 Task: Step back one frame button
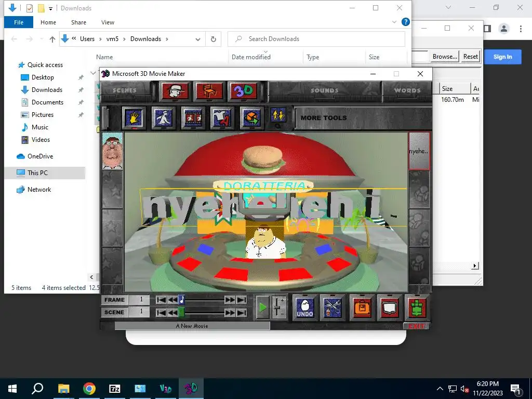pos(172,300)
